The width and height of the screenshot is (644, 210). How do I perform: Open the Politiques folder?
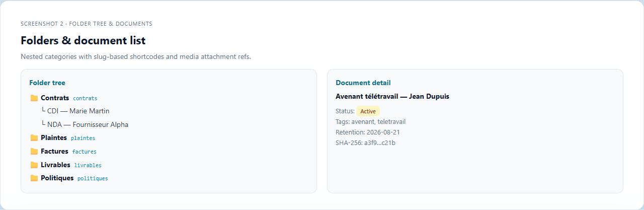pyautogui.click(x=57, y=178)
